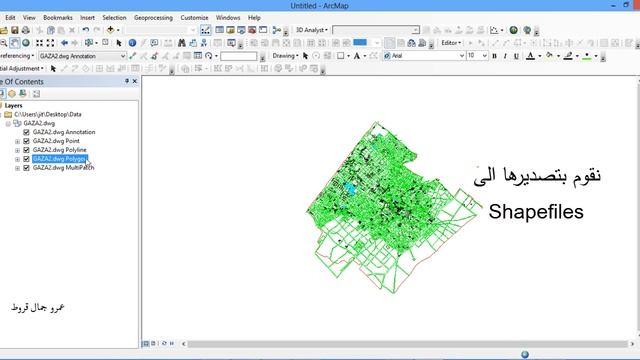
Task: Click the Go To XY icon
Action: [204, 43]
